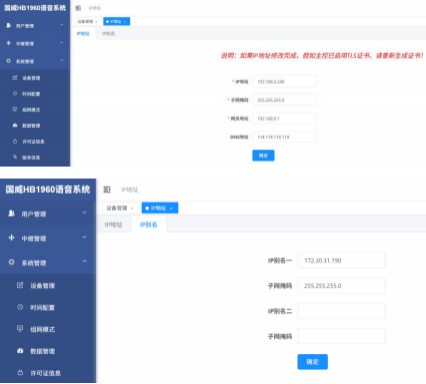
Task: Click 版本信息 icon in upper screenshot sidebar
Action: click(x=15, y=157)
